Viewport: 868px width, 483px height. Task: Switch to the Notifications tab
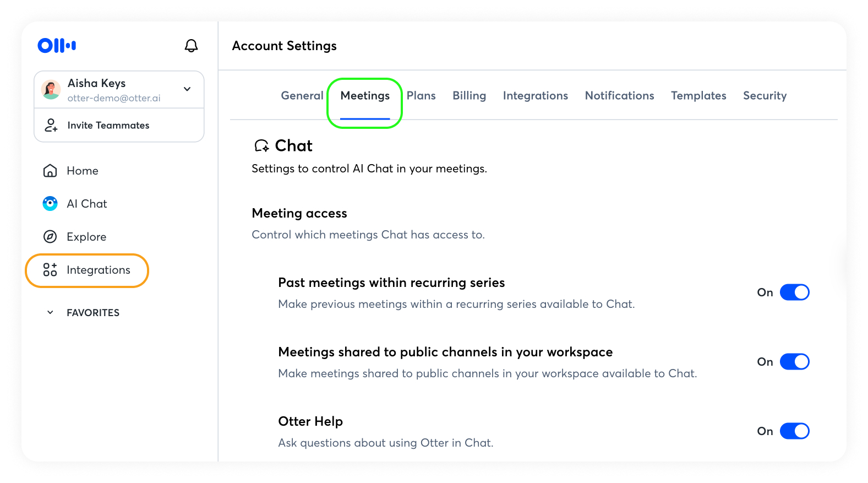pos(619,96)
